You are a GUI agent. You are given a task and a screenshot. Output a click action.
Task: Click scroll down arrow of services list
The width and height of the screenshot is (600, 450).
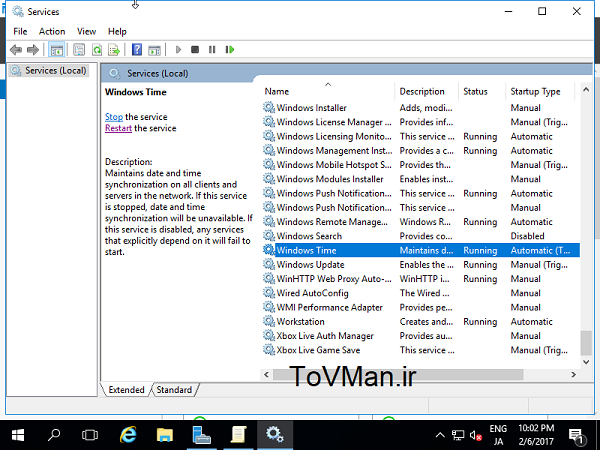(x=585, y=362)
